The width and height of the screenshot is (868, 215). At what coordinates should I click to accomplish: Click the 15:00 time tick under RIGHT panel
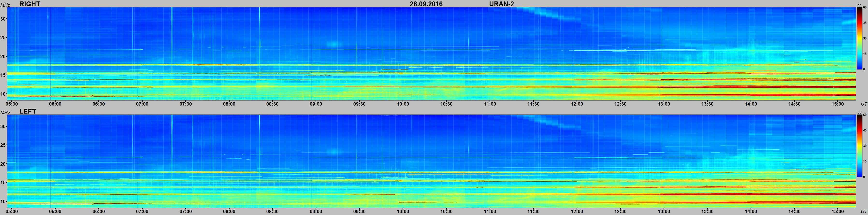coord(838,104)
